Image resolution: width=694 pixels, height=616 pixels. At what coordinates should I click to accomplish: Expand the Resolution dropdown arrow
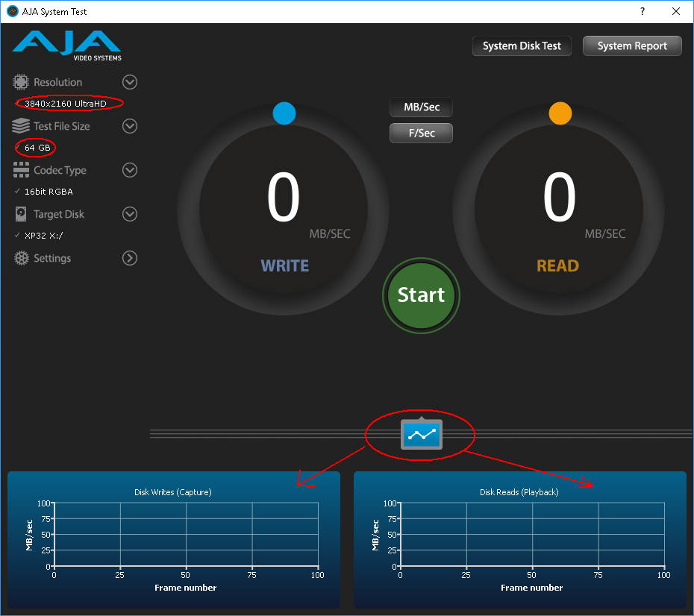tap(130, 82)
